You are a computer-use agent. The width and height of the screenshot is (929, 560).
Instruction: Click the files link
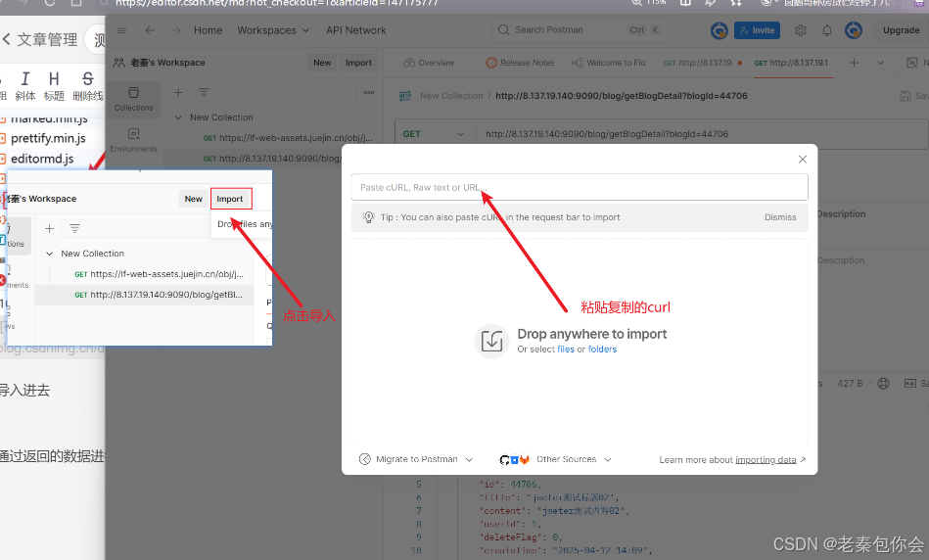pos(566,350)
